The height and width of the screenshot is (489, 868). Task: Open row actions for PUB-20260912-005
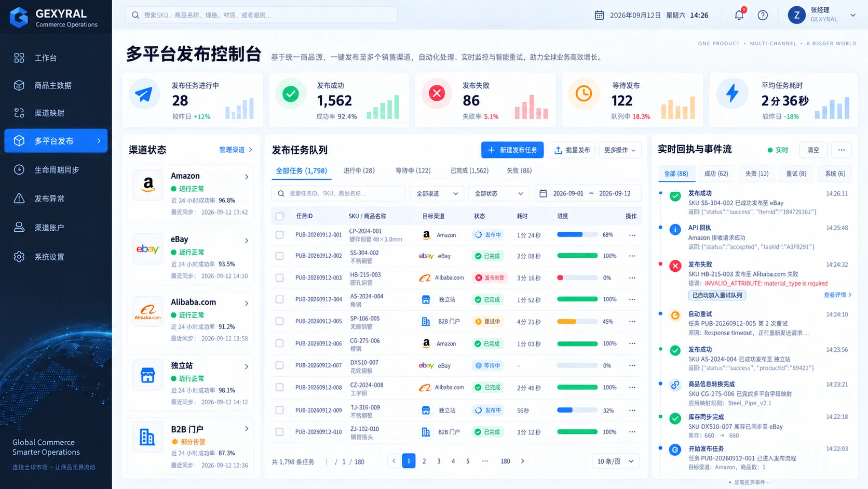coord(632,321)
